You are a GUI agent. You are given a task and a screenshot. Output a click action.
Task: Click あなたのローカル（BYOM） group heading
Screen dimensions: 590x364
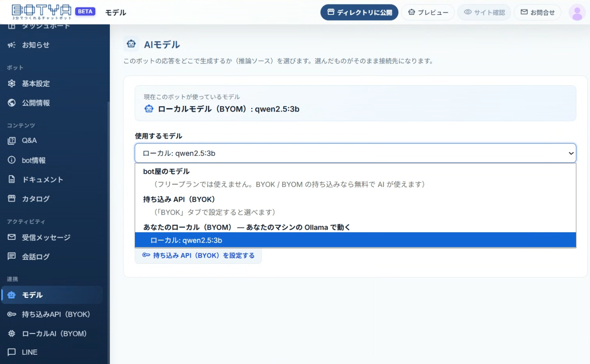tap(247, 227)
